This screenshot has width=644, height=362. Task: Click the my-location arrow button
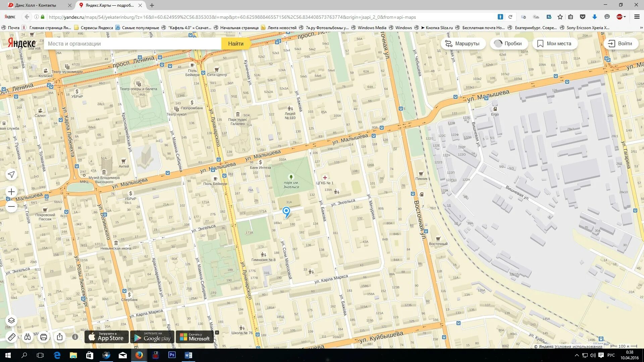[x=11, y=174]
